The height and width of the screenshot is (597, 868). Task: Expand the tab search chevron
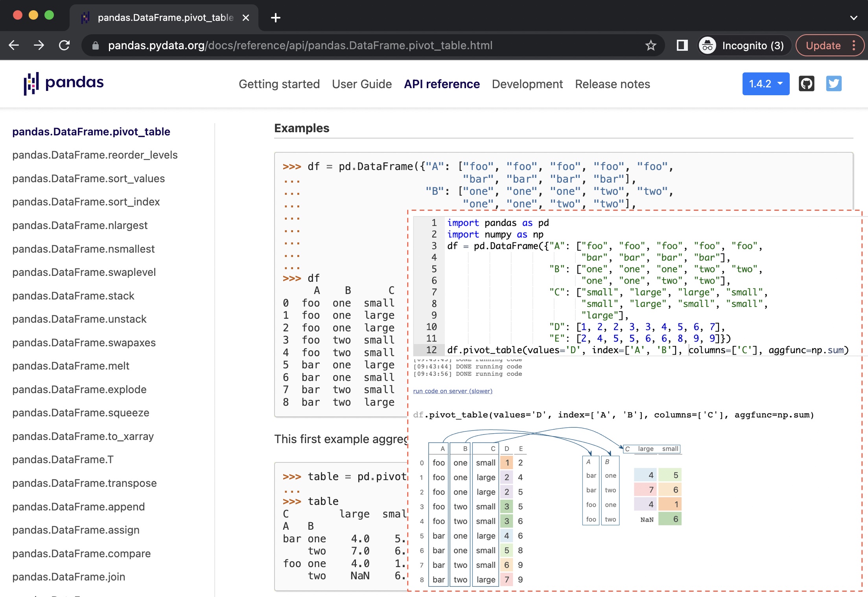pyautogui.click(x=853, y=18)
